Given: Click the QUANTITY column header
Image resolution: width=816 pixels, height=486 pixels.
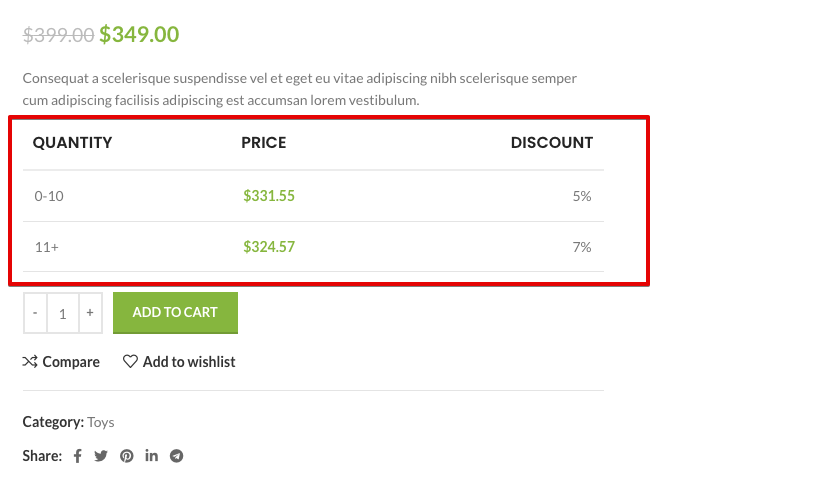Looking at the screenshot, I should coord(72,143).
